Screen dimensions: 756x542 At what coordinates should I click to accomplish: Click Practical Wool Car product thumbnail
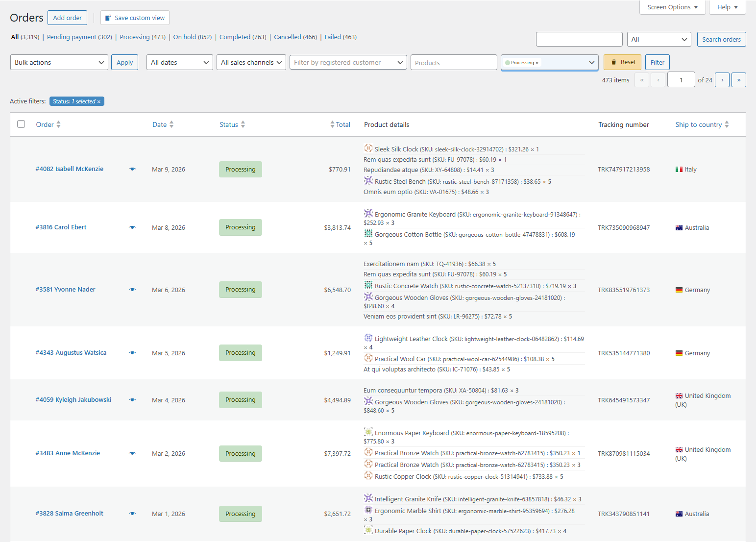click(368, 358)
